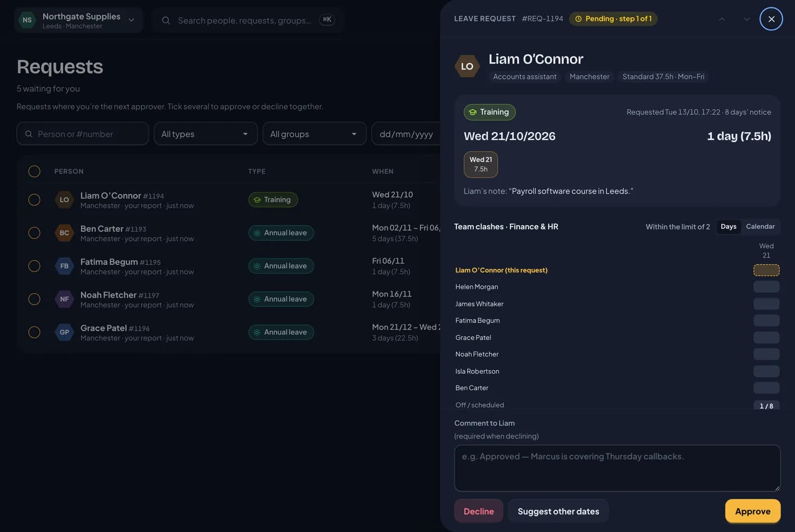The height and width of the screenshot is (532, 795).
Task: Click NF avatar in Noah Fletcher row
Action: (x=64, y=299)
